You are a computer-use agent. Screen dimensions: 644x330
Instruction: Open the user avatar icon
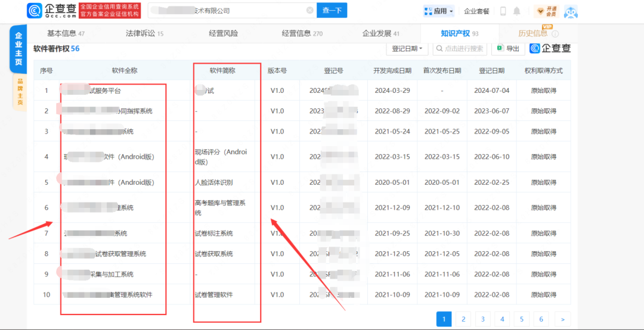pos(571,12)
